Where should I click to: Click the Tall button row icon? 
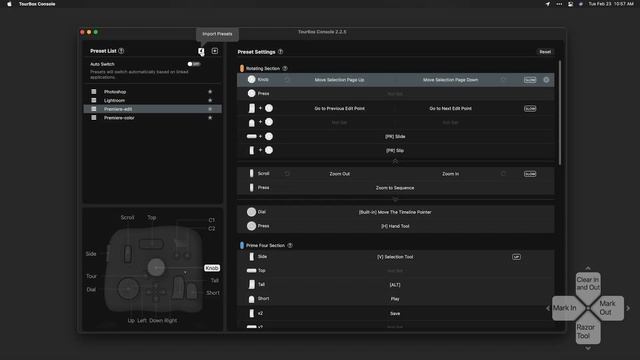tap(251, 284)
